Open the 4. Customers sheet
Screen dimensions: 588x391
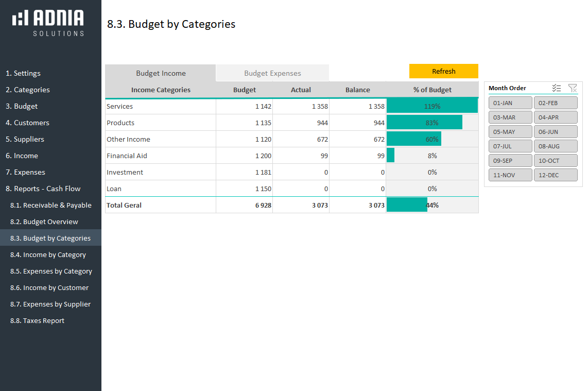pyautogui.click(x=27, y=123)
